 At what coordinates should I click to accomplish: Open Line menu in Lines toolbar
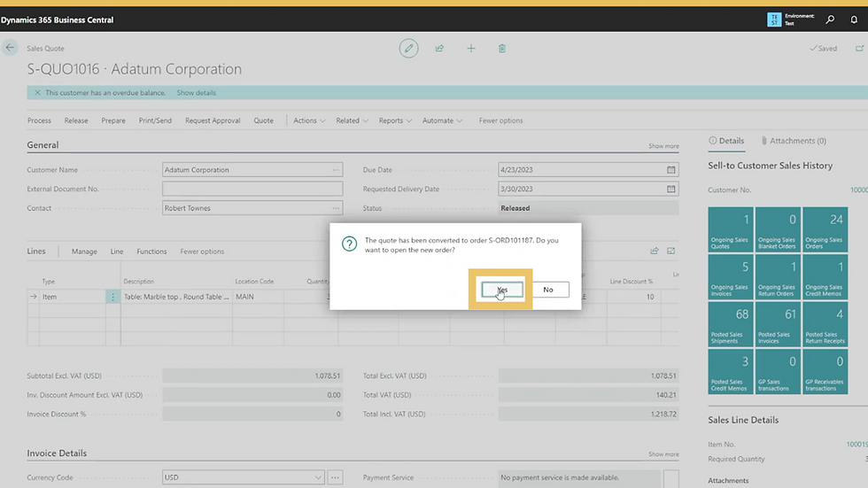[117, 252]
